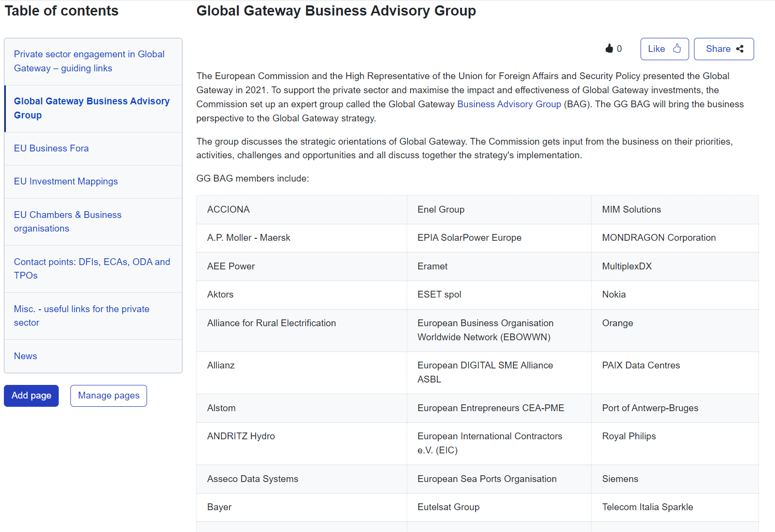The width and height of the screenshot is (775, 532).
Task: Click the Port of Antwerp-Bruges cell
Action: tap(675, 408)
